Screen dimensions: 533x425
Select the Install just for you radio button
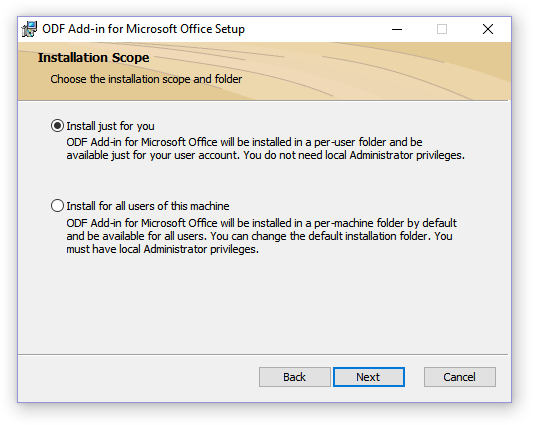click(57, 126)
